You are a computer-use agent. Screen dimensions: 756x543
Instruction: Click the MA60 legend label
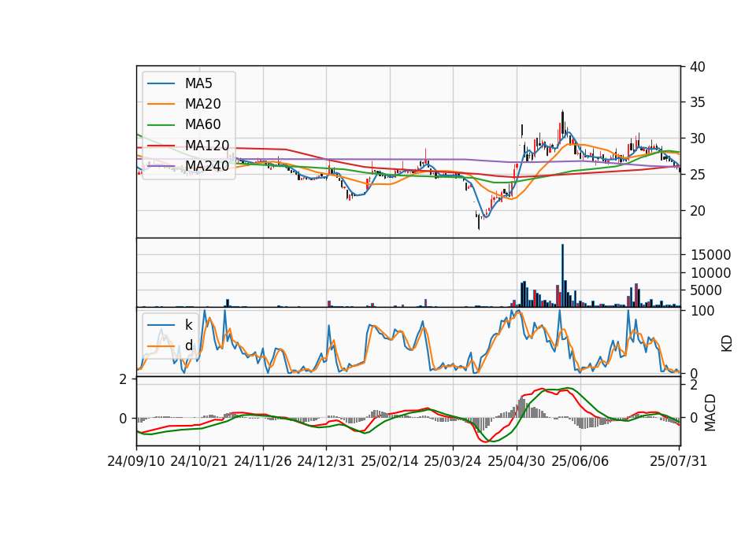tap(202, 125)
